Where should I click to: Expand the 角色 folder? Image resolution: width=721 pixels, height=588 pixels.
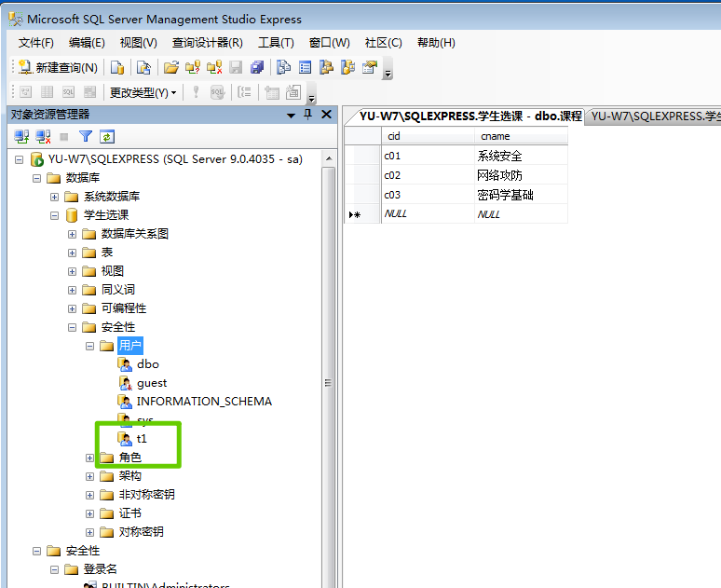(x=89, y=458)
